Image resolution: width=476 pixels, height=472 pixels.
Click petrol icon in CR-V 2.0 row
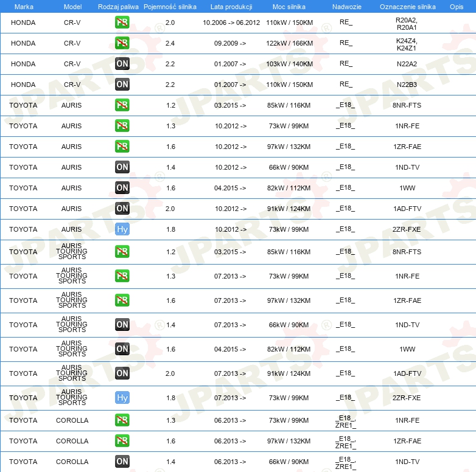click(x=122, y=23)
